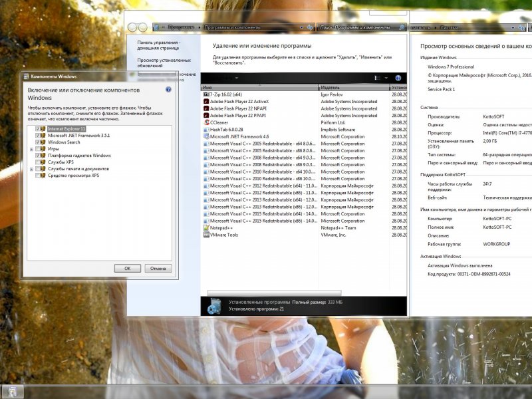Screen dimensions: 532x399
Task: Sort the program list by Издатель column
Action: click(354, 88)
